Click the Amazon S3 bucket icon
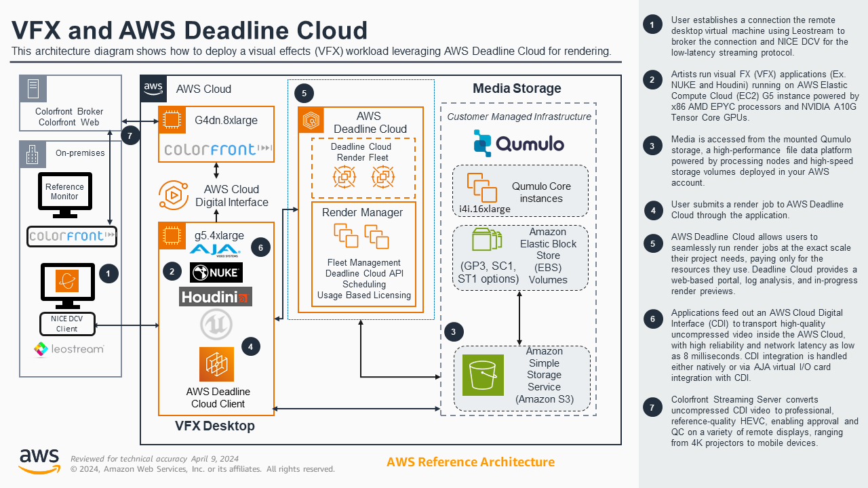The width and height of the screenshot is (868, 488). tap(484, 375)
